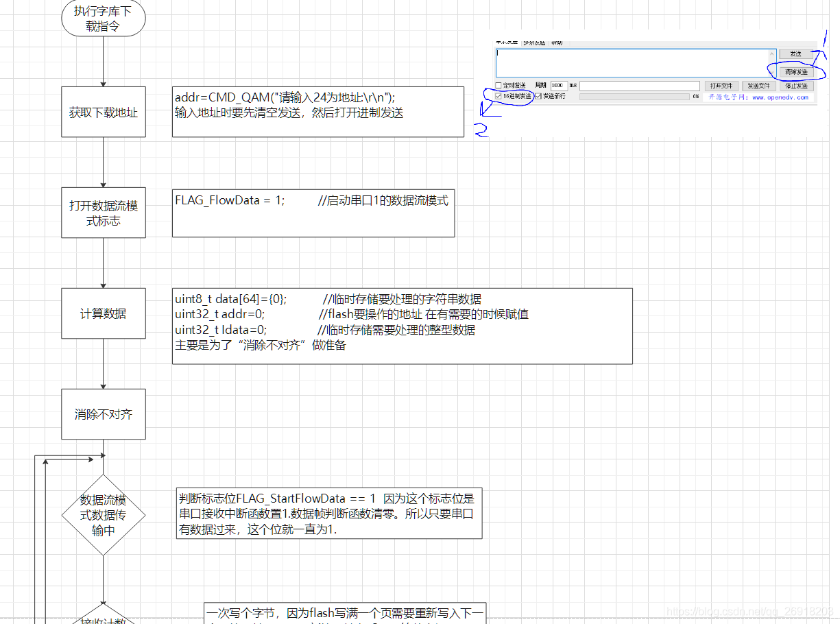Select the 消除不对齐 process box
840x624 pixels.
click(104, 414)
